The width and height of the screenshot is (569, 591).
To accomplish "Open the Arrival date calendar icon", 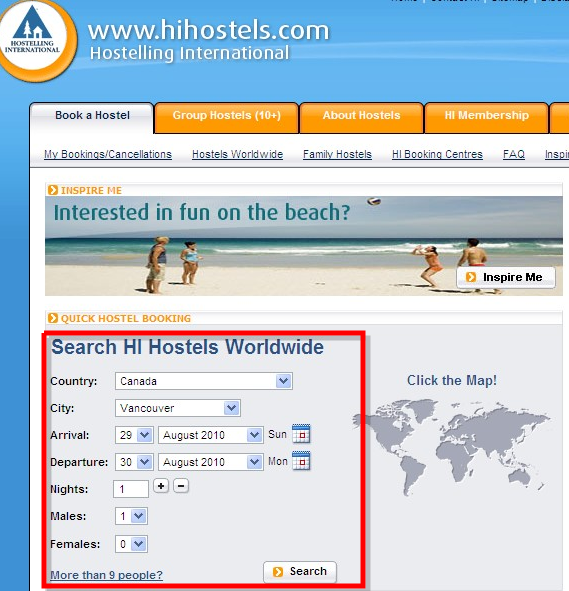I will click(x=301, y=434).
